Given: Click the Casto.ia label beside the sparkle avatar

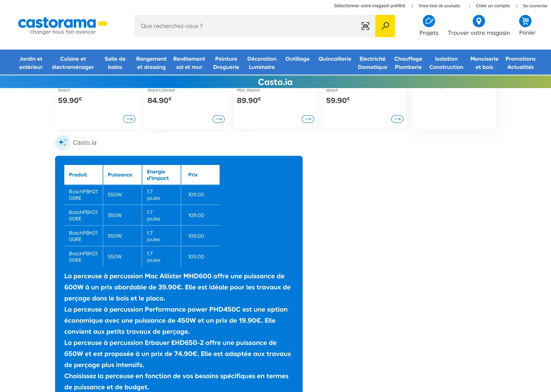Looking at the screenshot, I should click(85, 143).
